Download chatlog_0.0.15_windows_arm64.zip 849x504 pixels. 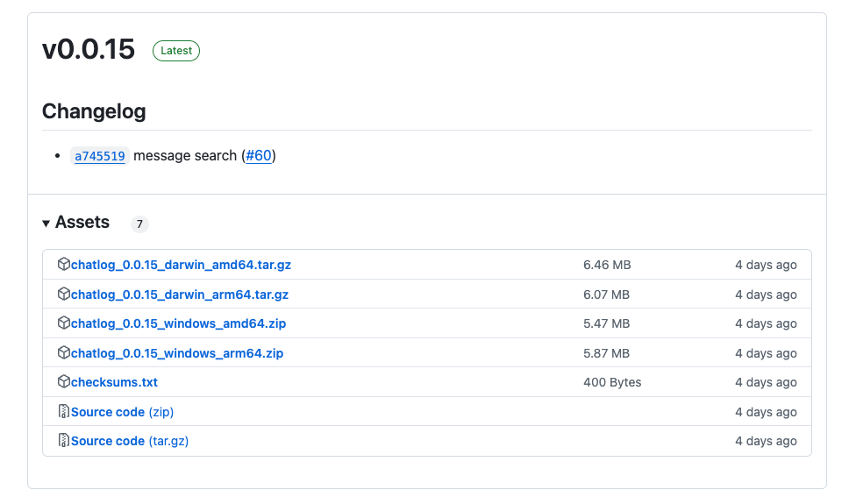(x=177, y=353)
